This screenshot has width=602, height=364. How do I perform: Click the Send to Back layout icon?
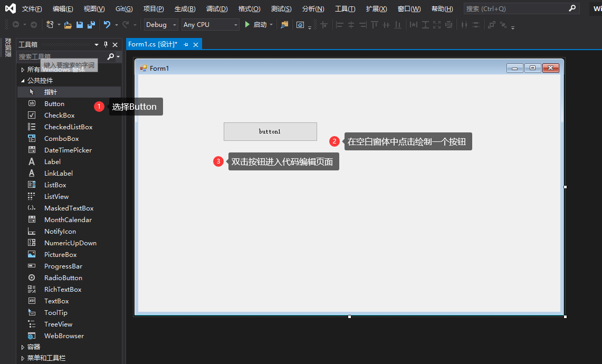[x=503, y=25]
